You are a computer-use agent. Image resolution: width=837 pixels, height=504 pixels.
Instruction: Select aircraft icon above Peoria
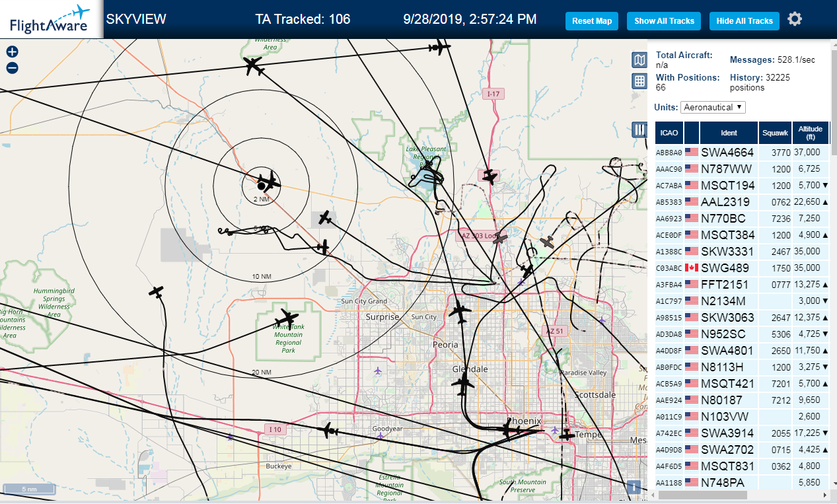tap(460, 311)
